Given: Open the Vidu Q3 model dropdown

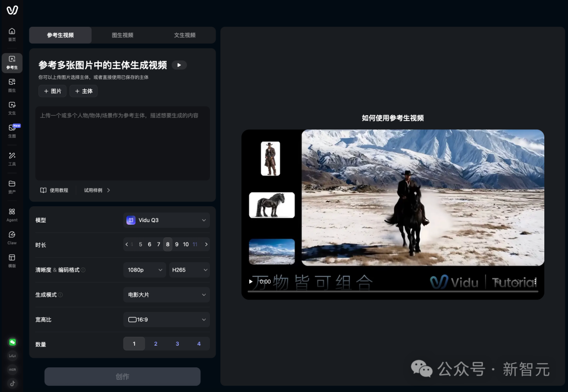Looking at the screenshot, I should 166,220.
